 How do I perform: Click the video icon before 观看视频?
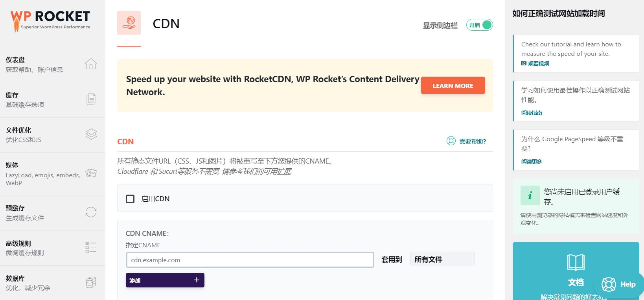(524, 63)
